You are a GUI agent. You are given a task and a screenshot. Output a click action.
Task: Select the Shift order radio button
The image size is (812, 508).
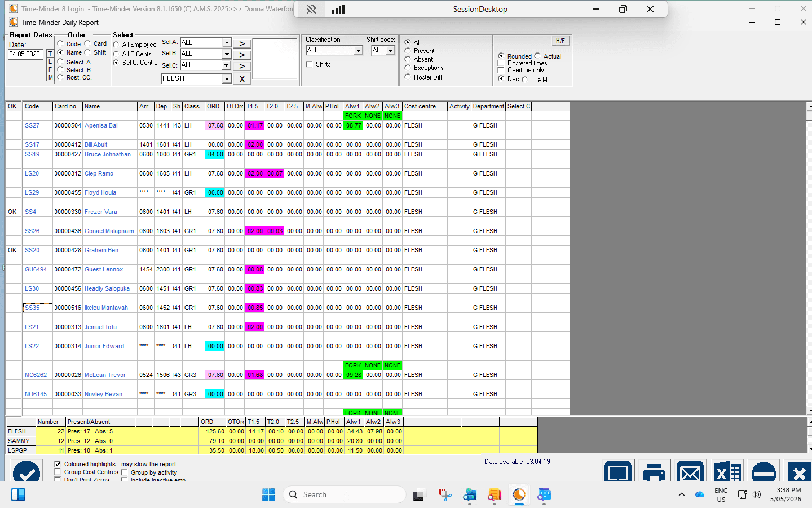click(87, 52)
